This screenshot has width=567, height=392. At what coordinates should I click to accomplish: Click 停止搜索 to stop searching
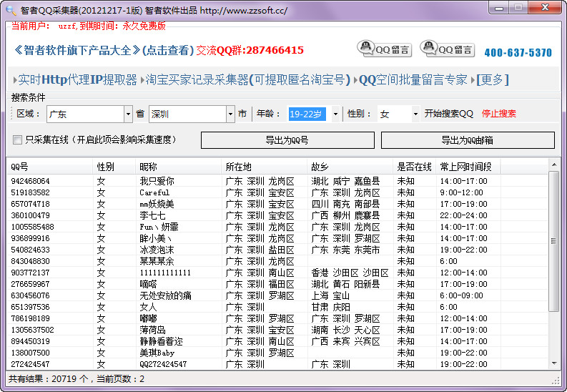(498, 114)
